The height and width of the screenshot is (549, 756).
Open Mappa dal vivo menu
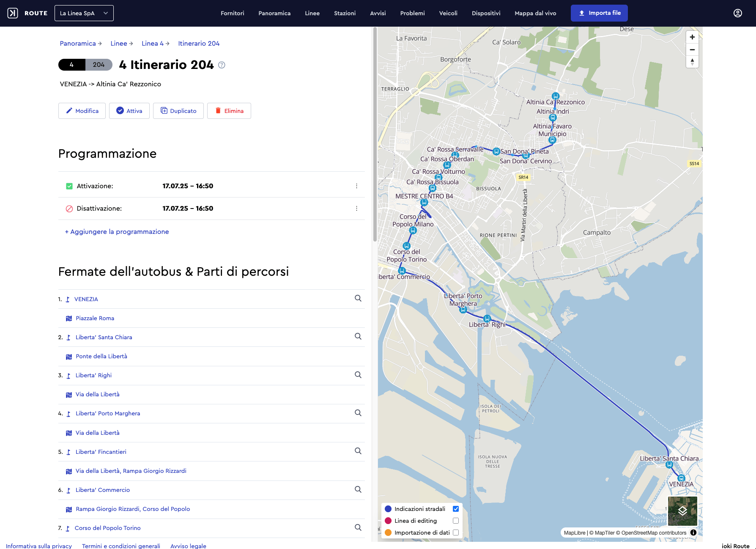pyautogui.click(x=535, y=13)
